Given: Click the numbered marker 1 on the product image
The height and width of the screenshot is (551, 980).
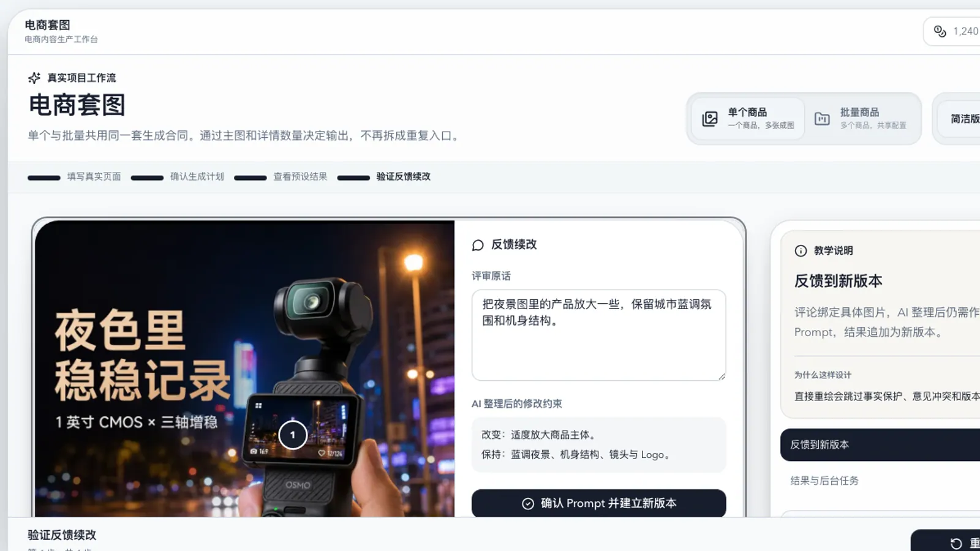Looking at the screenshot, I should [293, 435].
